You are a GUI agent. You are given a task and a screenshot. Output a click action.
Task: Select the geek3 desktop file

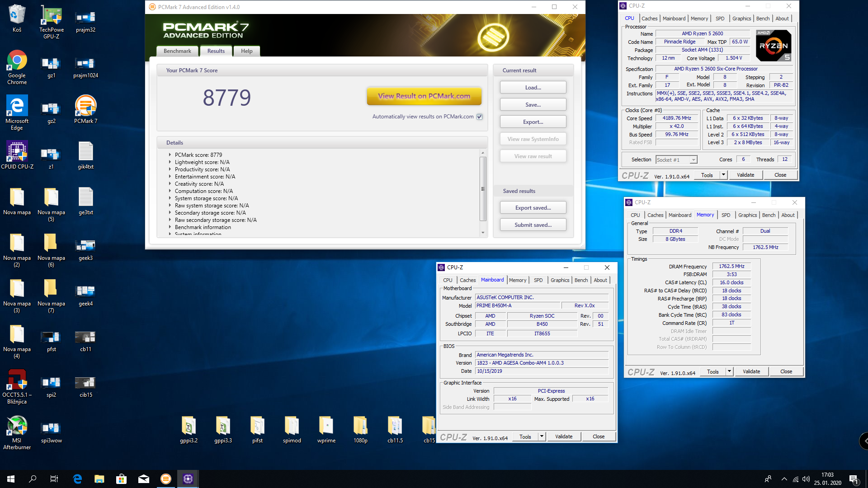point(85,250)
